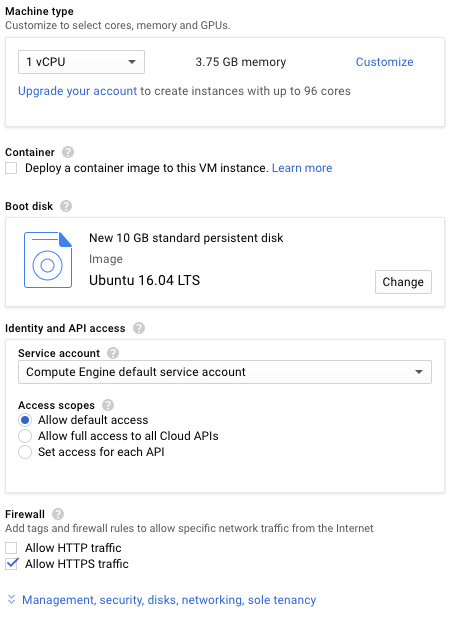Screen dimensions: 450x627
Task: Show help for Access scopes
Action: [108, 405]
